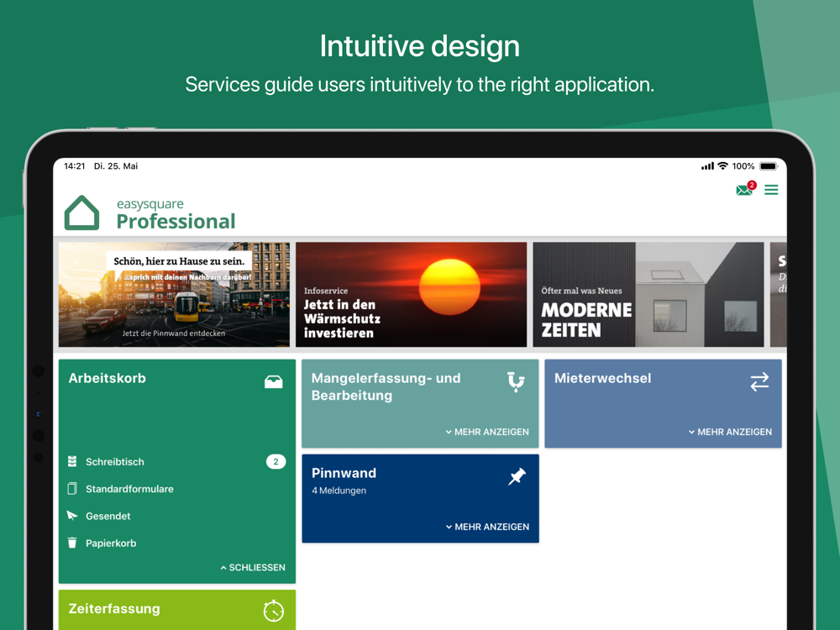Screen dimensions: 840x630
Task: Click the easysquare house logo
Action: (82, 213)
